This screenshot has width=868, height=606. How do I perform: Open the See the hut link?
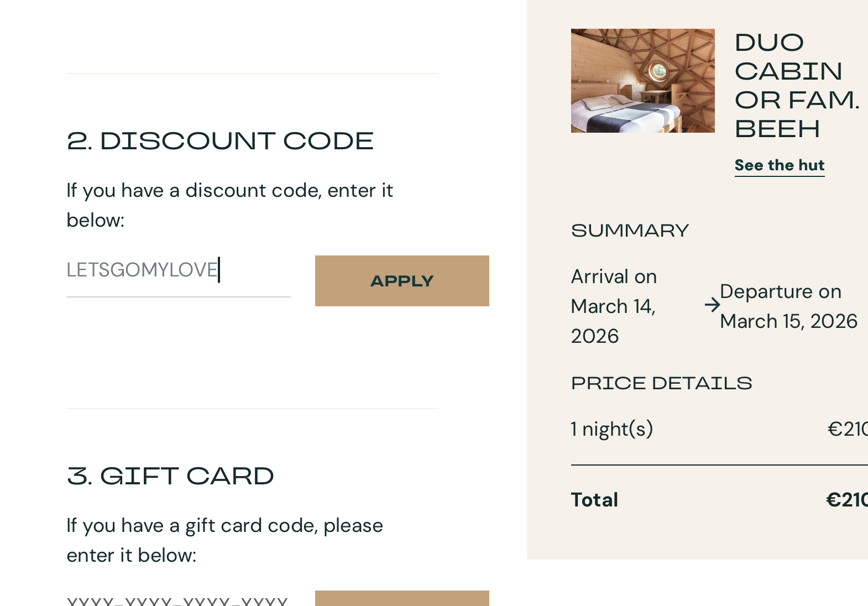coord(779,165)
